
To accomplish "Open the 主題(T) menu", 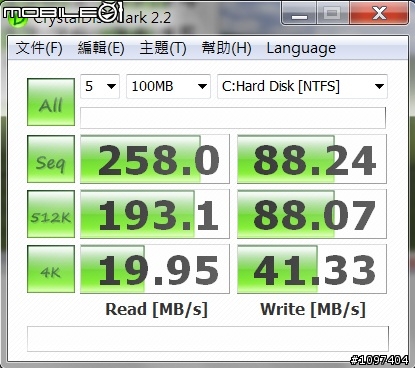I will coord(163,48).
